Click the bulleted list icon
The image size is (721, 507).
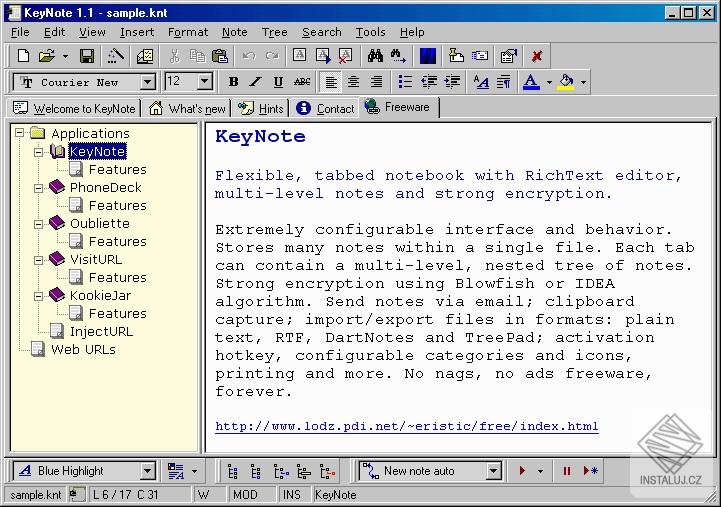(405, 82)
